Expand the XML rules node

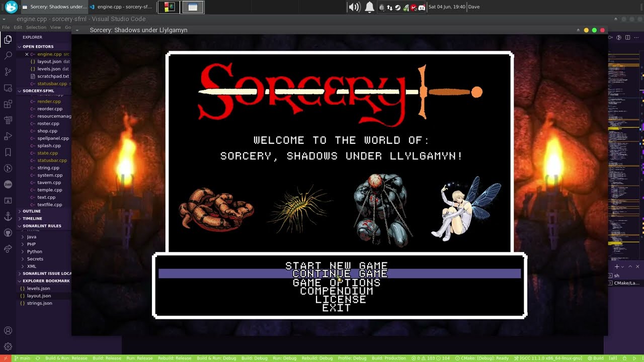(x=32, y=266)
